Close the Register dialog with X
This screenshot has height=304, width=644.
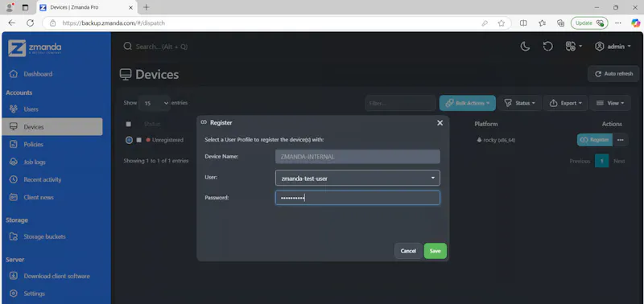click(440, 123)
